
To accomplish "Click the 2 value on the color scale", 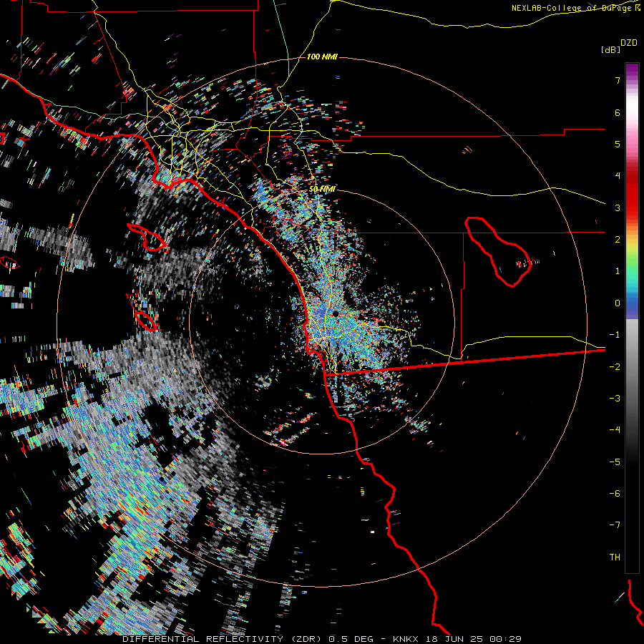I will point(618,240).
